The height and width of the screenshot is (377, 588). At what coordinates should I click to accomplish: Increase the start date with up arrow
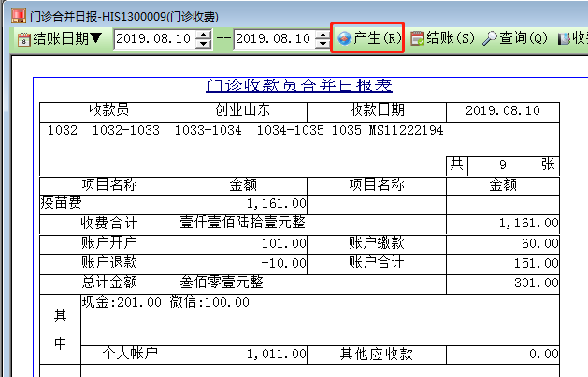[204, 35]
